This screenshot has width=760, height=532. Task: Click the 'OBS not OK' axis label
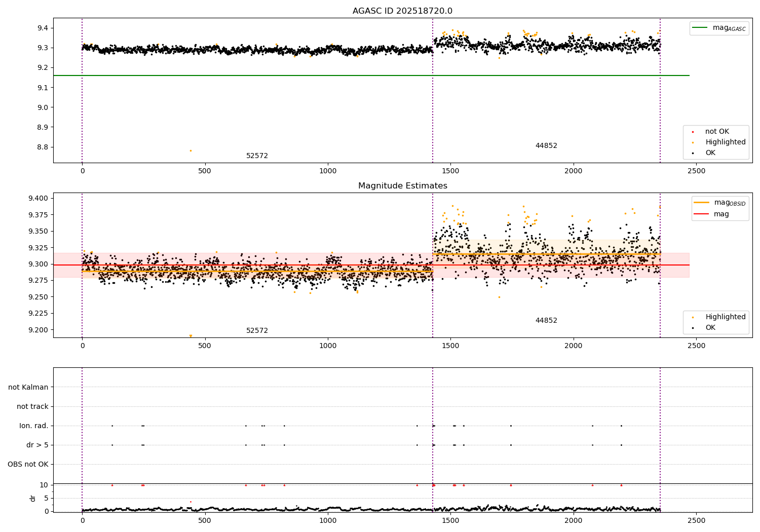pyautogui.click(x=28, y=465)
